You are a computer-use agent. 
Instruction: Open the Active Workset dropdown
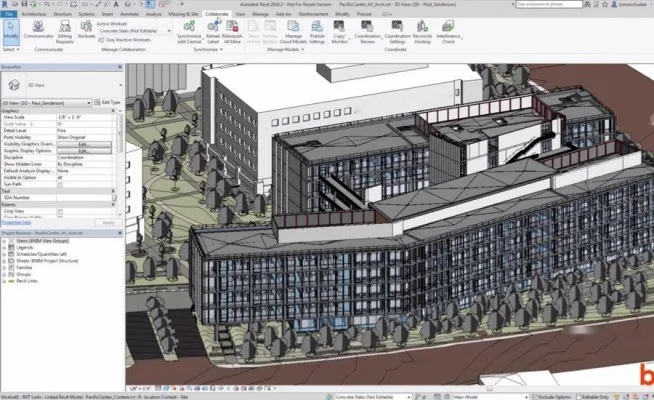135,31
